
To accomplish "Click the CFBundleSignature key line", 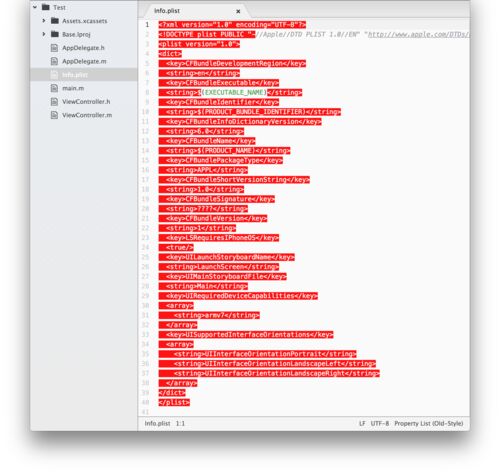I will pos(217,199).
